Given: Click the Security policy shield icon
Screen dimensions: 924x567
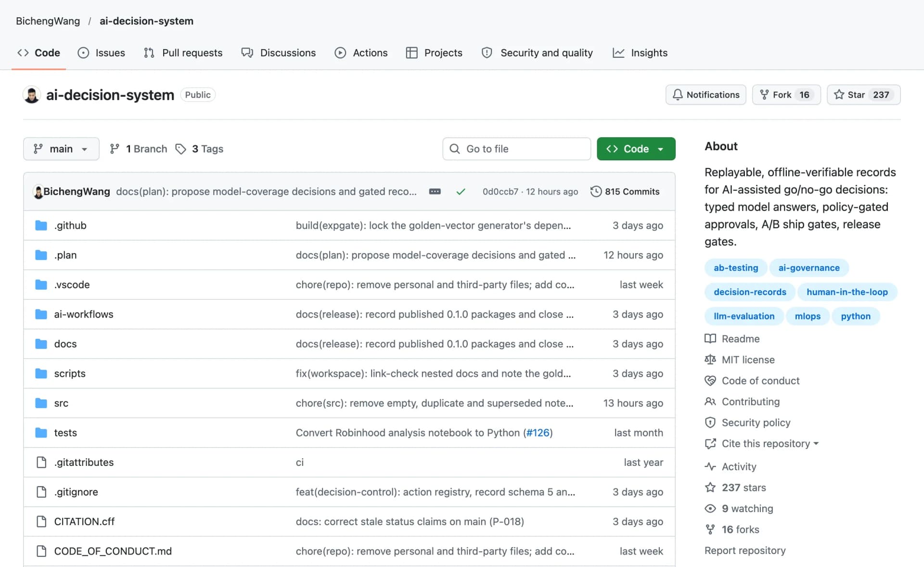Looking at the screenshot, I should click(x=710, y=423).
